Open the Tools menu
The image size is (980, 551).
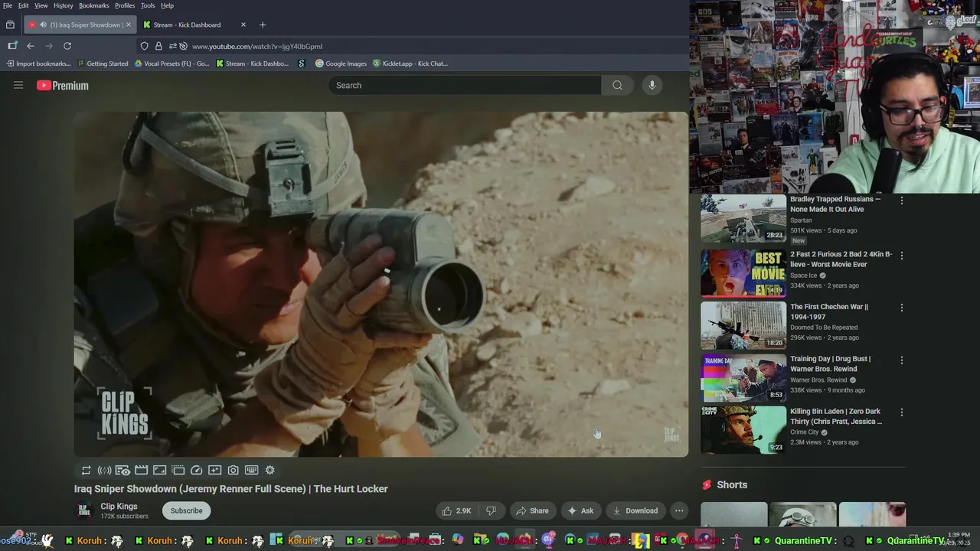click(148, 5)
